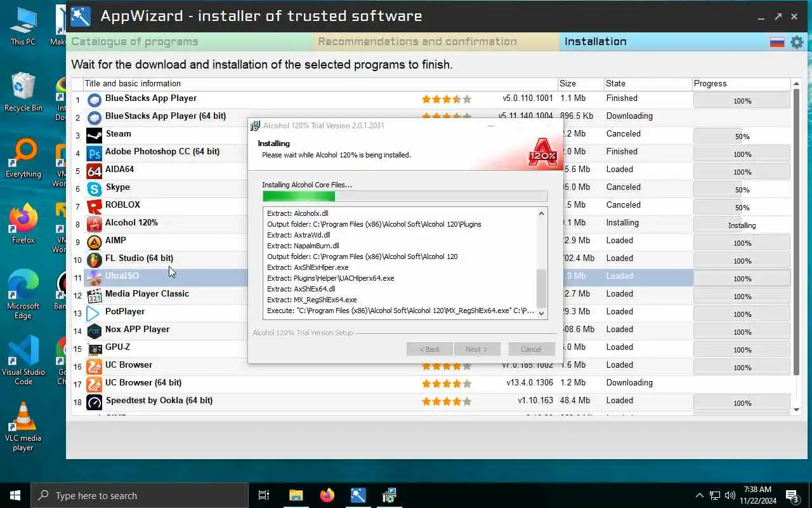Click the Installing state of Alcohol 120%

click(622, 223)
